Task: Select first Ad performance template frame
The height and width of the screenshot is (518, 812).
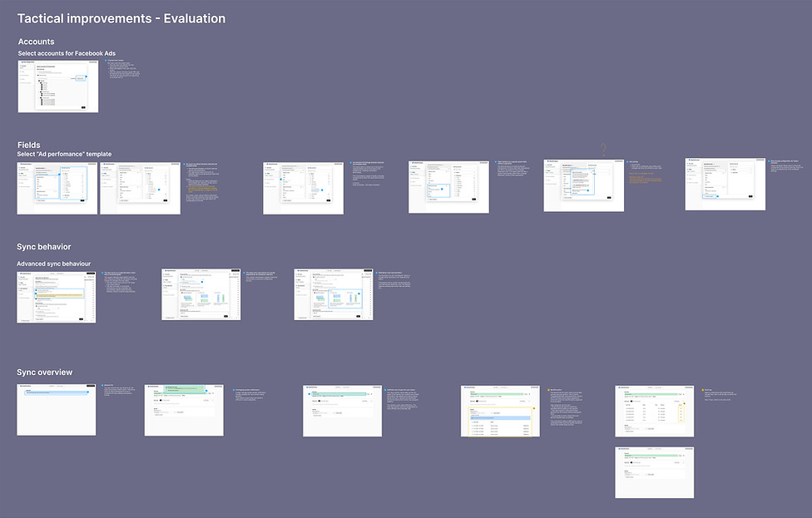Action: click(57, 188)
